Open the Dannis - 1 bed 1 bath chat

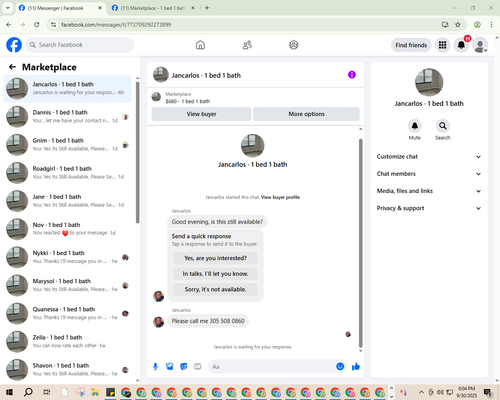pyautogui.click(x=67, y=116)
